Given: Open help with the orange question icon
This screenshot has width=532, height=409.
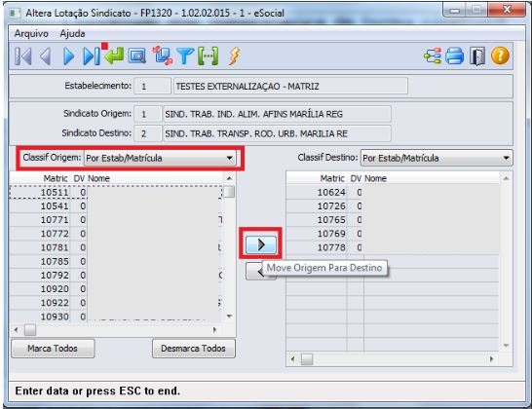Looking at the screenshot, I should pyautogui.click(x=500, y=56).
